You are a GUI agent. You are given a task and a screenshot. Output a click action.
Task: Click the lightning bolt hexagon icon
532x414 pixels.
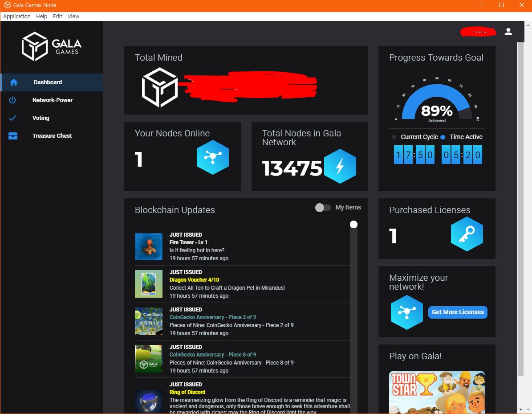[x=340, y=166]
